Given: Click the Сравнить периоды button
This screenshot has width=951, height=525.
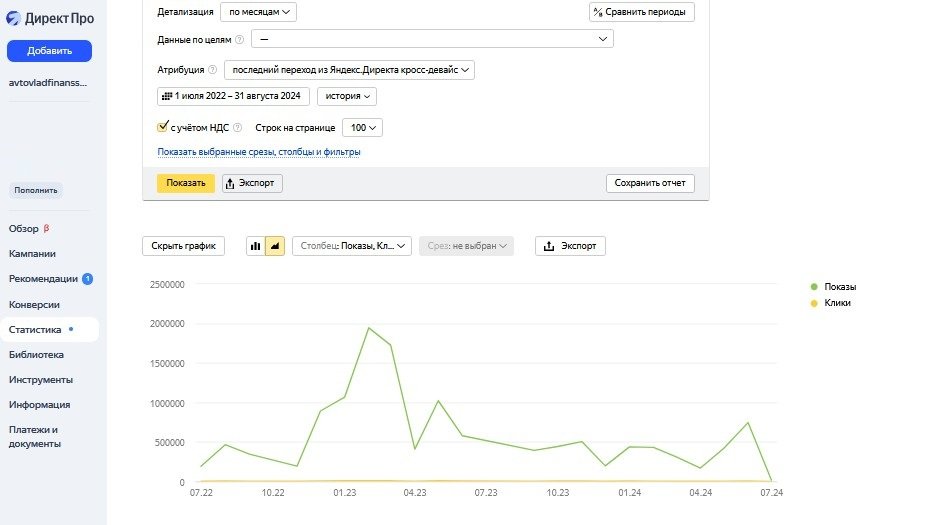Looking at the screenshot, I should (x=641, y=12).
